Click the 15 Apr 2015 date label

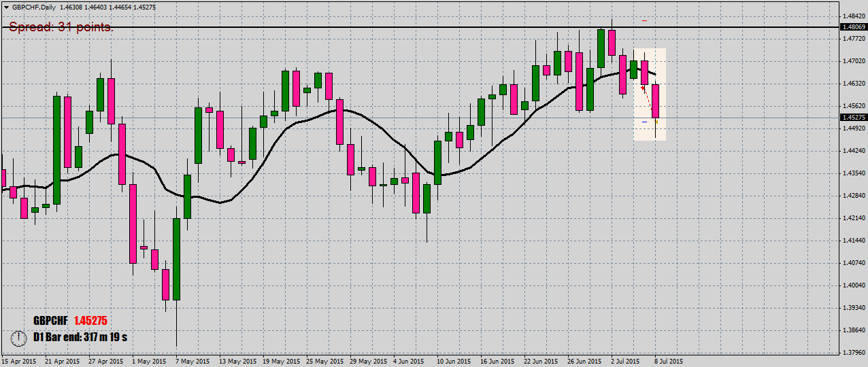click(18, 362)
